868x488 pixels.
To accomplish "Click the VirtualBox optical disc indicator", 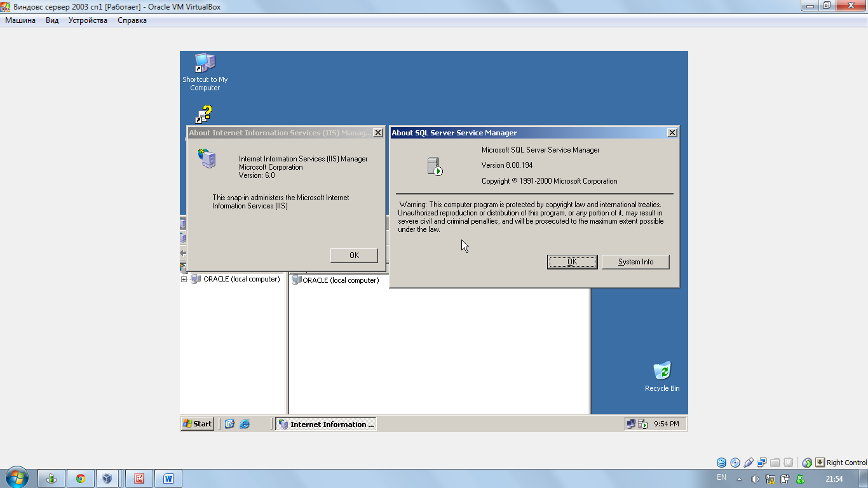I will pos(735,463).
